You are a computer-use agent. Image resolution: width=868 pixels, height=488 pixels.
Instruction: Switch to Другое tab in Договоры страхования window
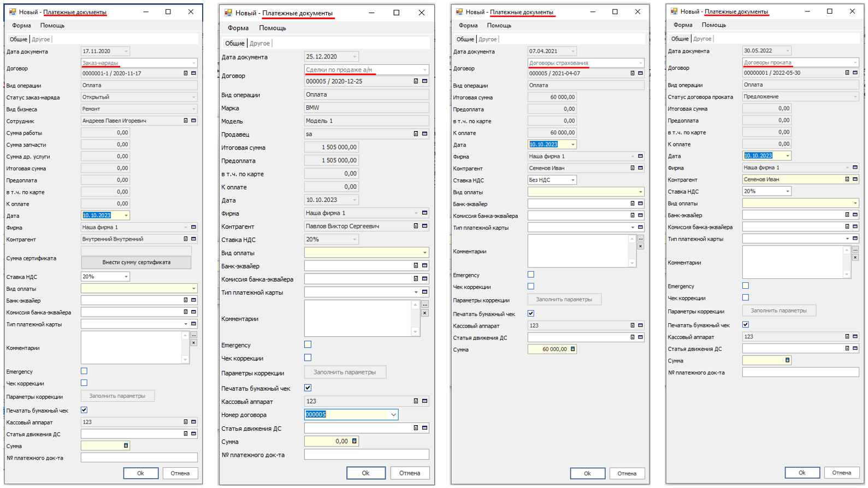pos(487,39)
